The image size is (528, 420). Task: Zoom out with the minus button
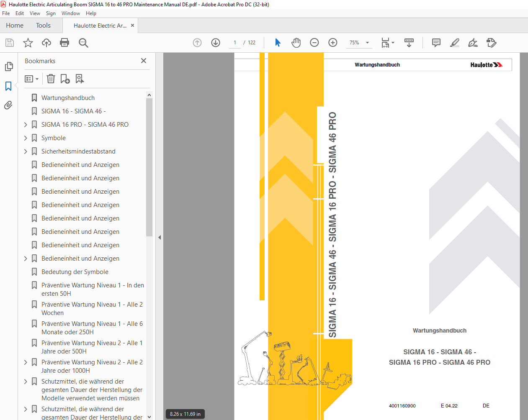tap(314, 43)
